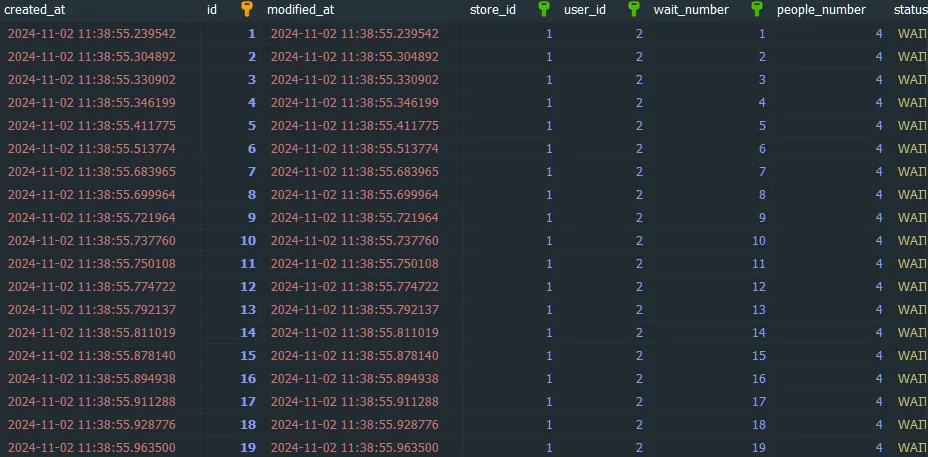Select the wait_number cell with value 14

coord(759,333)
